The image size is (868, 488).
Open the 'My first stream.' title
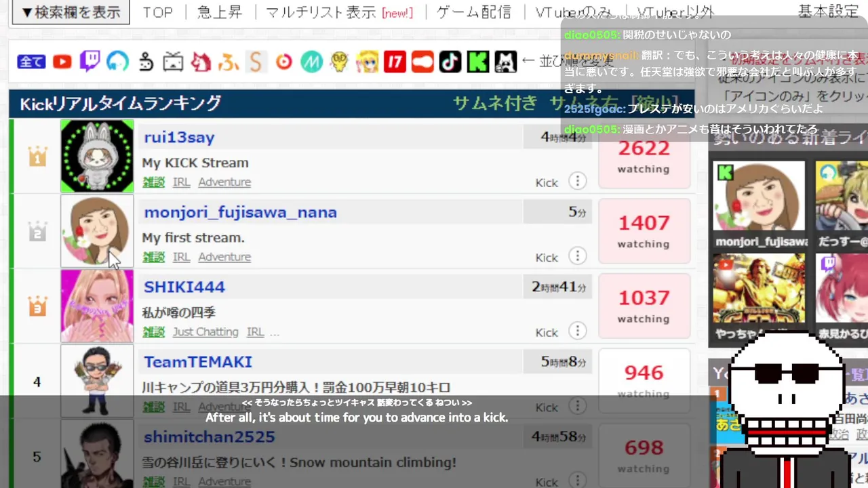(193, 238)
